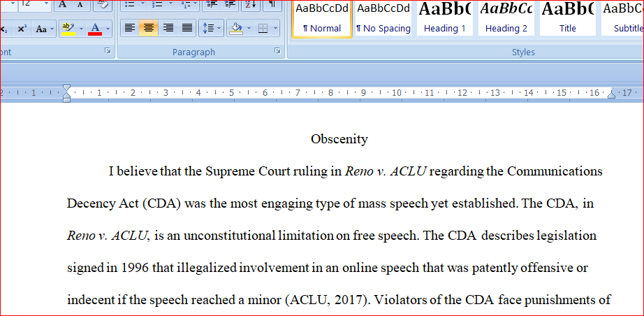This screenshot has width=644, height=316.
Task: Decrease the paragraph indent
Action: click(x=212, y=4)
